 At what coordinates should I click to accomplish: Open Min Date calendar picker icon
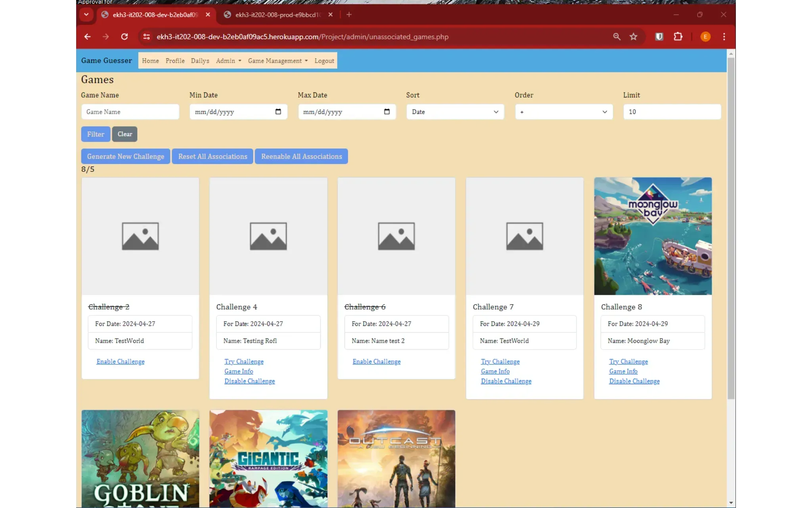[278, 112]
